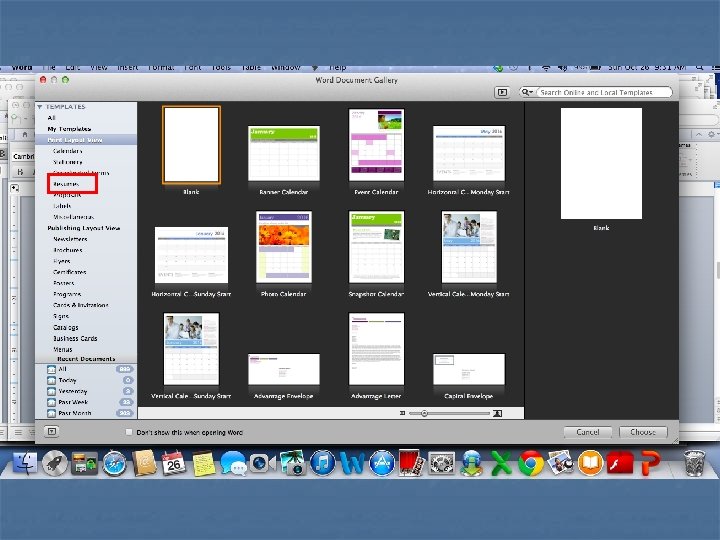
Task: Open the Help menu in menu bar
Action: (x=337, y=68)
